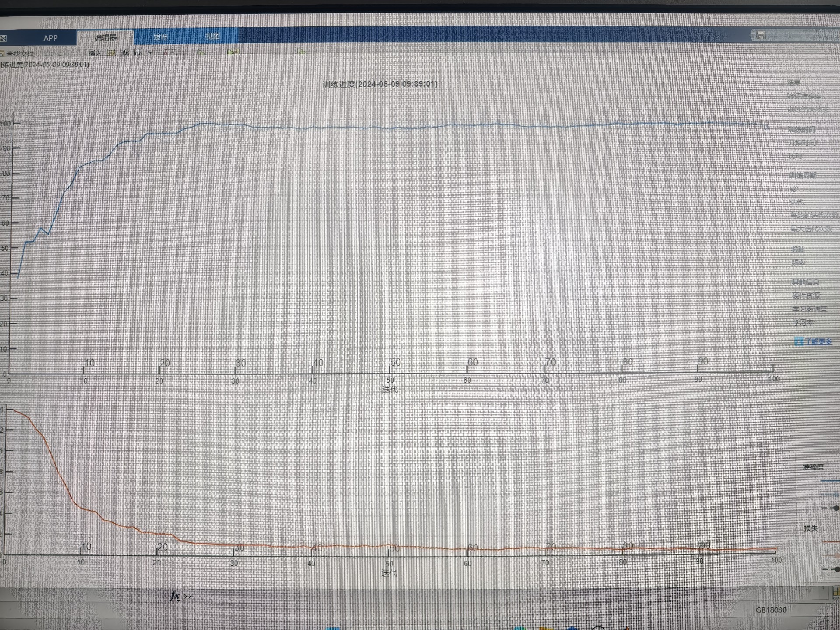Click the 训练进度 window title tab

click(x=45, y=65)
